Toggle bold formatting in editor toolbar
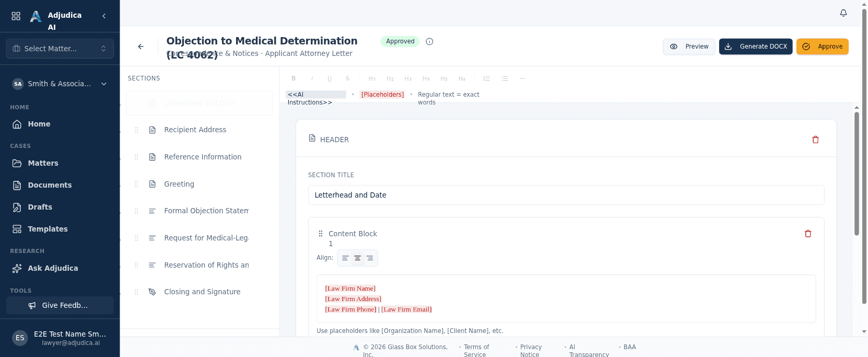The image size is (868, 357). [x=294, y=78]
